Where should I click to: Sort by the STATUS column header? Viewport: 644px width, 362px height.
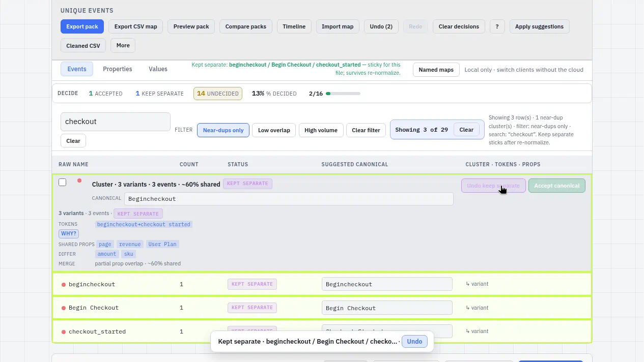[x=238, y=164]
